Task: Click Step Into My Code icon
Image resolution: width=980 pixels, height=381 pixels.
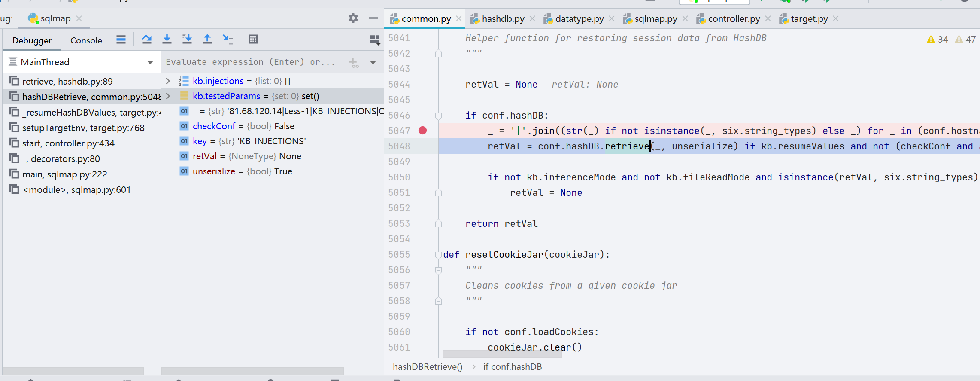Action: tap(187, 40)
